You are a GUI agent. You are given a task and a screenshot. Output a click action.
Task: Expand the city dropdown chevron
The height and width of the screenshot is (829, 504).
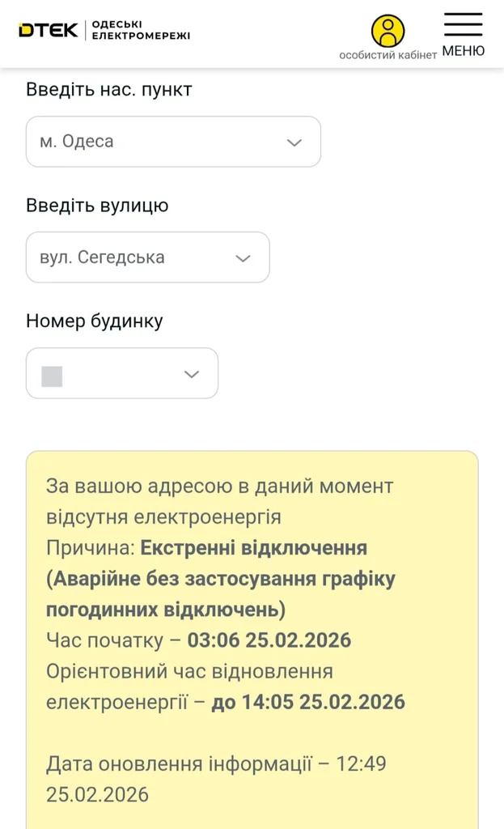[294, 142]
